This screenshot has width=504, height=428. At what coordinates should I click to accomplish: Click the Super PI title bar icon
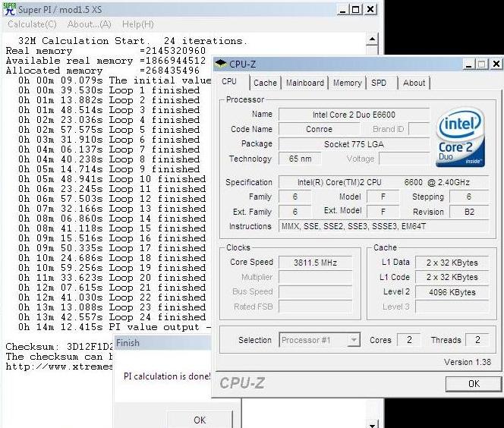point(9,9)
